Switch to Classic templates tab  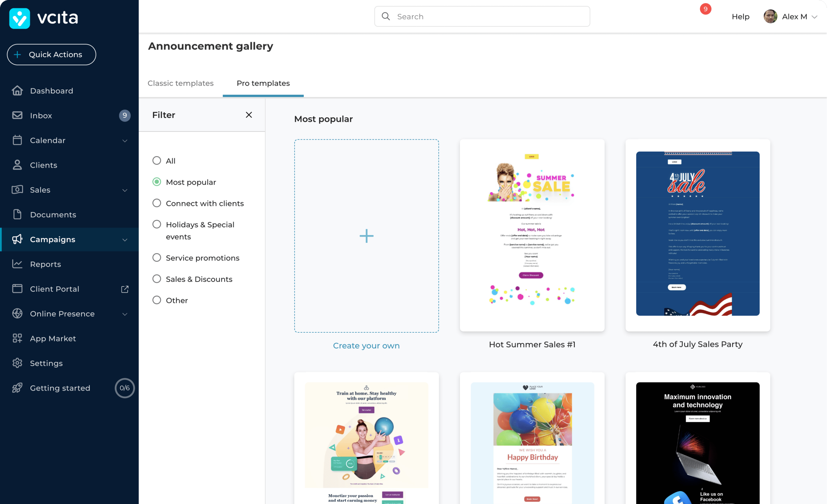click(180, 83)
